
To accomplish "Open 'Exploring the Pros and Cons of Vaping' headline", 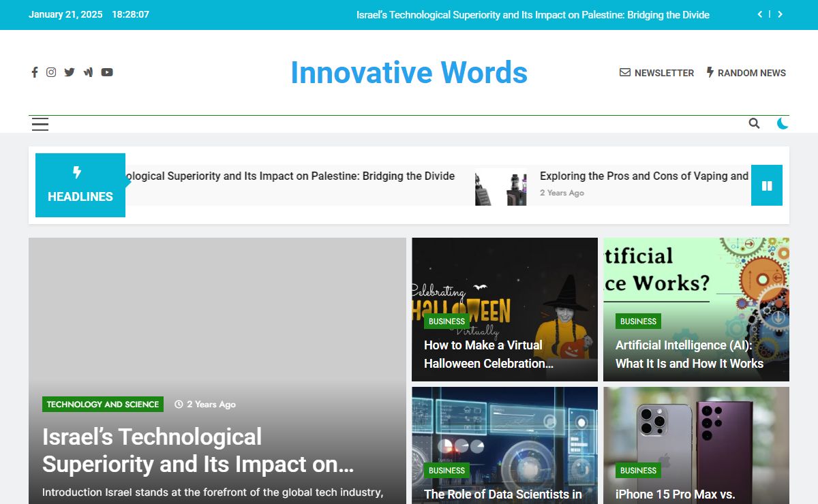I will tap(644, 176).
